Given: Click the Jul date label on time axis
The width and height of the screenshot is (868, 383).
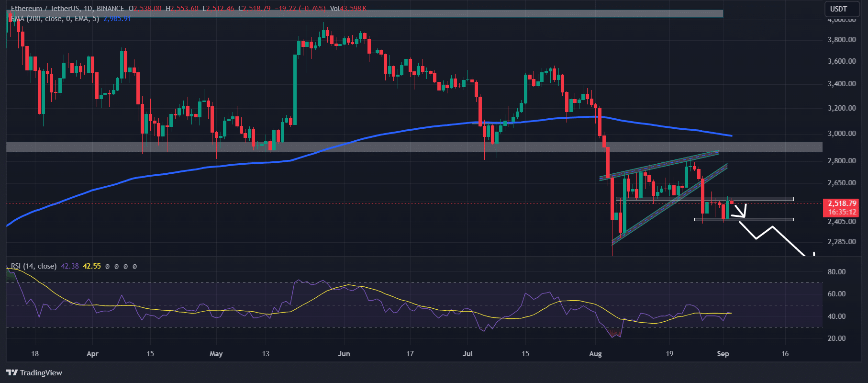Looking at the screenshot, I should (467, 354).
